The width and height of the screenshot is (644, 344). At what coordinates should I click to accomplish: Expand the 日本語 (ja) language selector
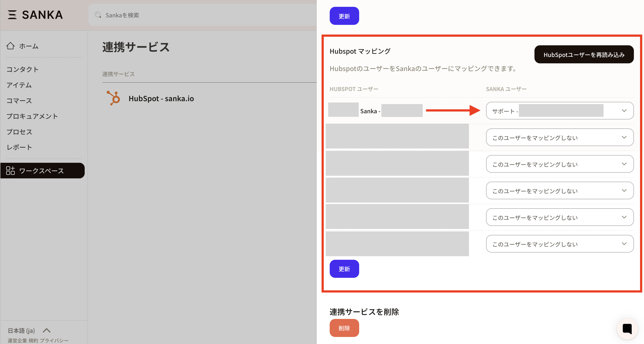(x=29, y=331)
